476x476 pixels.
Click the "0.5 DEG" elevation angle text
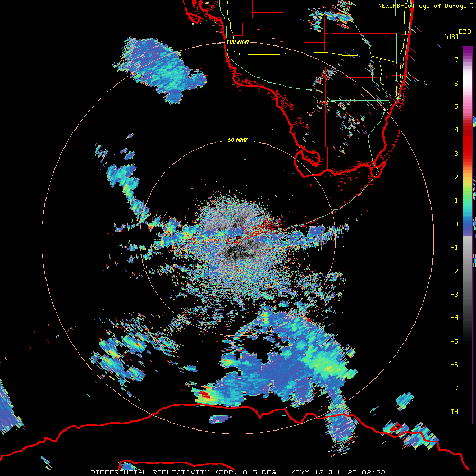pyautogui.click(x=259, y=472)
